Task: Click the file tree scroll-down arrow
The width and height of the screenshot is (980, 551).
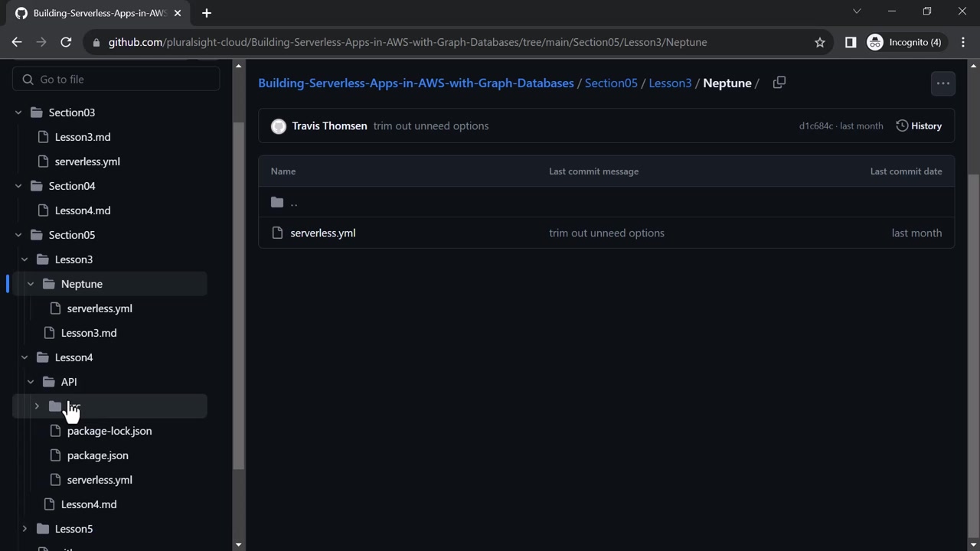Action: point(239,545)
